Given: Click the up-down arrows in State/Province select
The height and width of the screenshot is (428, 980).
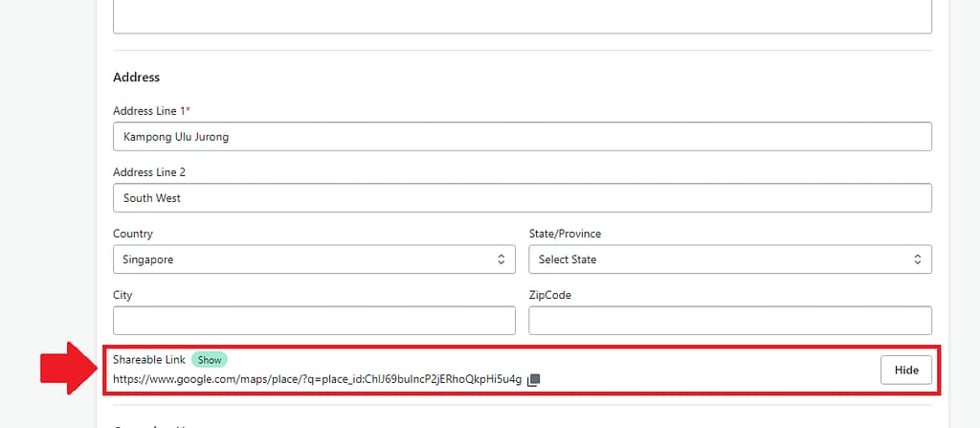Looking at the screenshot, I should (917, 259).
